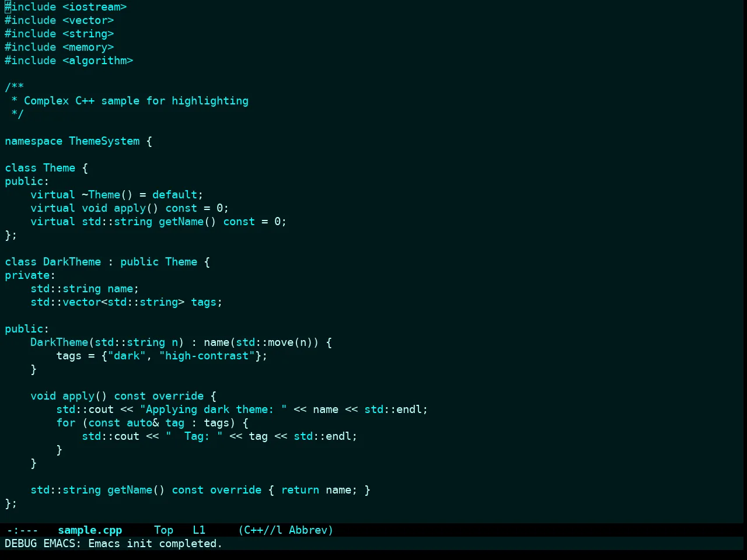Click the L1 line number indicator
Image resolution: width=747 pixels, height=560 pixels.
tap(199, 530)
